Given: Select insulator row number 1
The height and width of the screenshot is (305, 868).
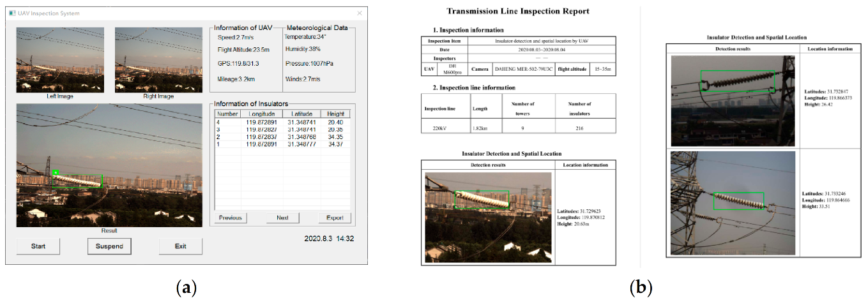Looking at the screenshot, I should (x=282, y=144).
